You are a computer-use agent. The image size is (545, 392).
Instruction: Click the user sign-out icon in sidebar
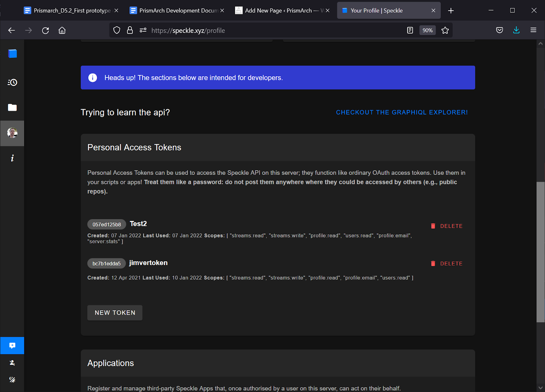12,363
